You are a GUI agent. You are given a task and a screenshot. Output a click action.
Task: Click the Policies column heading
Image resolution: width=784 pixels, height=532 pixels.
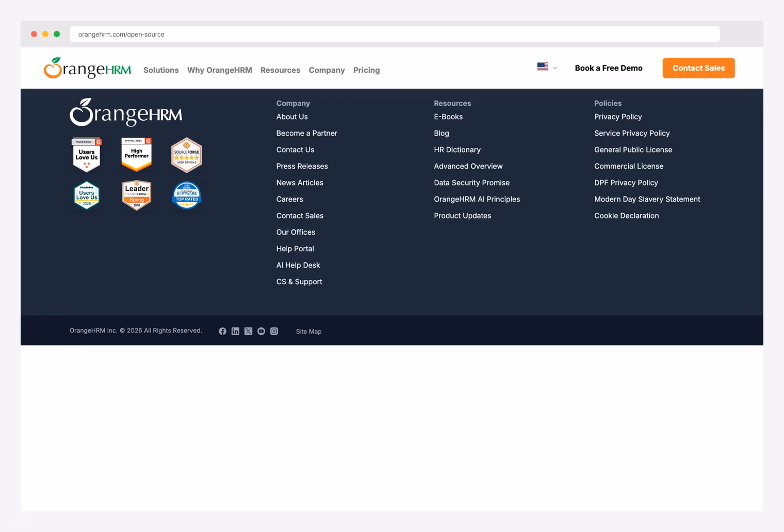[608, 103]
